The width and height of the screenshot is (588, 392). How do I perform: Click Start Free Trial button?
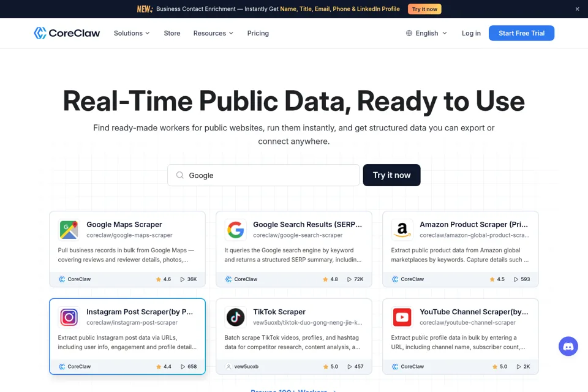[x=521, y=33]
